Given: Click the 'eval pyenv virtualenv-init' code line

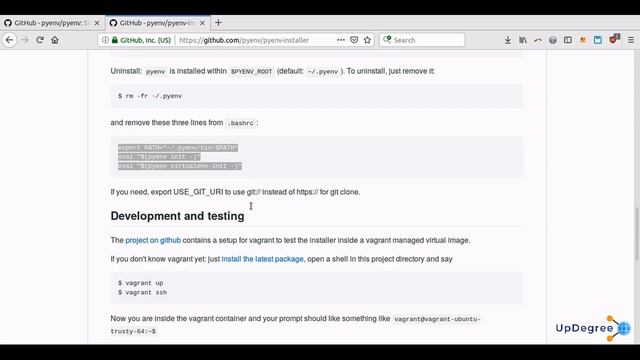Looking at the screenshot, I should (180, 166).
